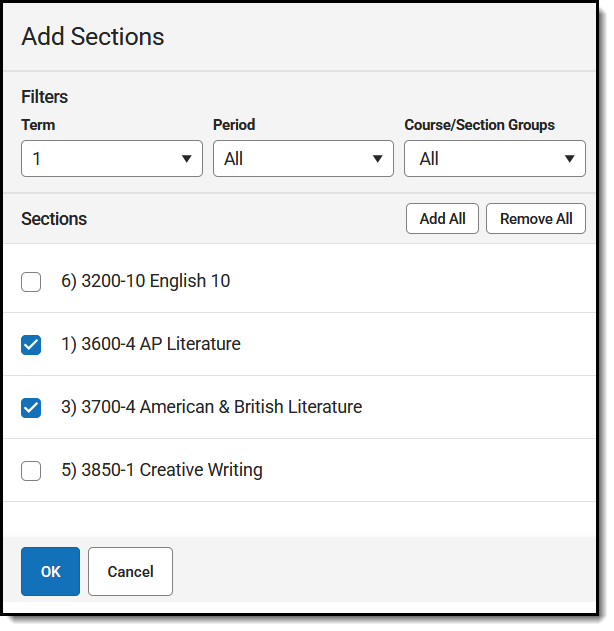614x631 pixels.
Task: Click the Course/Section Groups arrow icon
Action: [x=569, y=159]
